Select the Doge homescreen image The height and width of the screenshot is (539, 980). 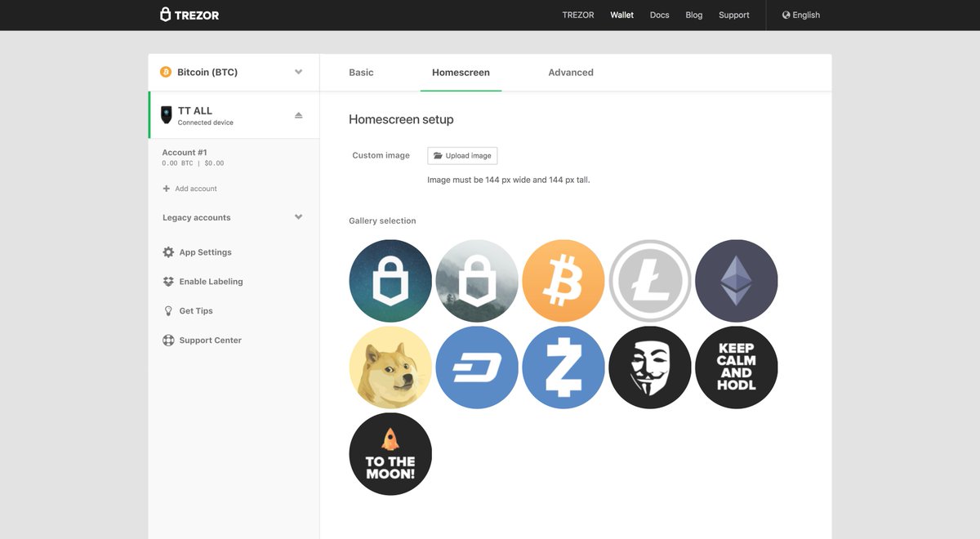point(390,367)
